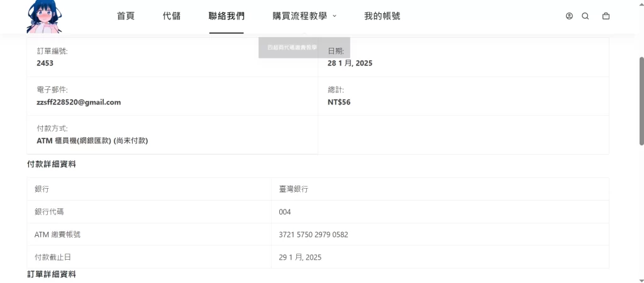Click the total amount NT$56
644x283 pixels.
click(x=339, y=102)
